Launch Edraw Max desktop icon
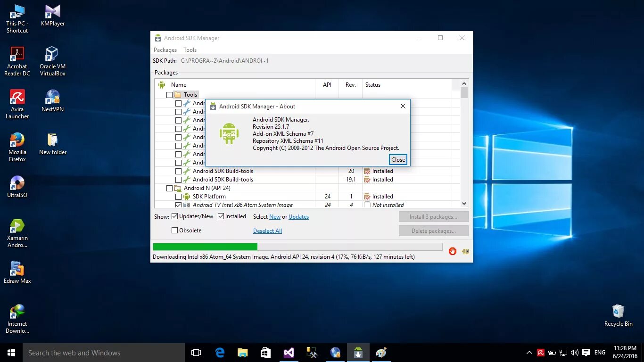644x362 pixels. click(x=17, y=273)
